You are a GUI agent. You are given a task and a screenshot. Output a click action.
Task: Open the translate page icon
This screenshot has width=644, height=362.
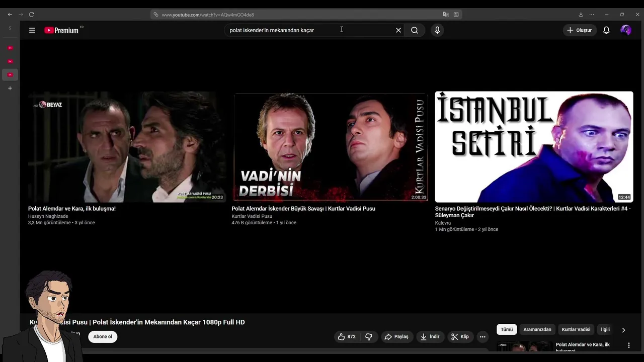coord(446,15)
